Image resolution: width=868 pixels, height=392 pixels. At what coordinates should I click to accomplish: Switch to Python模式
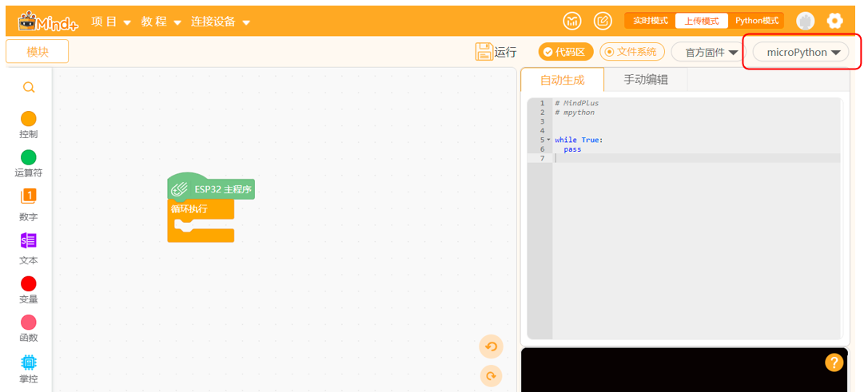[x=756, y=21]
